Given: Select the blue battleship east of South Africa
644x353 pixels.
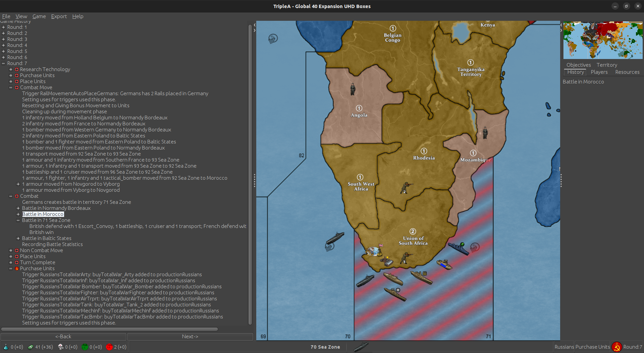Looking at the screenshot, I should pyautogui.click(x=458, y=248).
